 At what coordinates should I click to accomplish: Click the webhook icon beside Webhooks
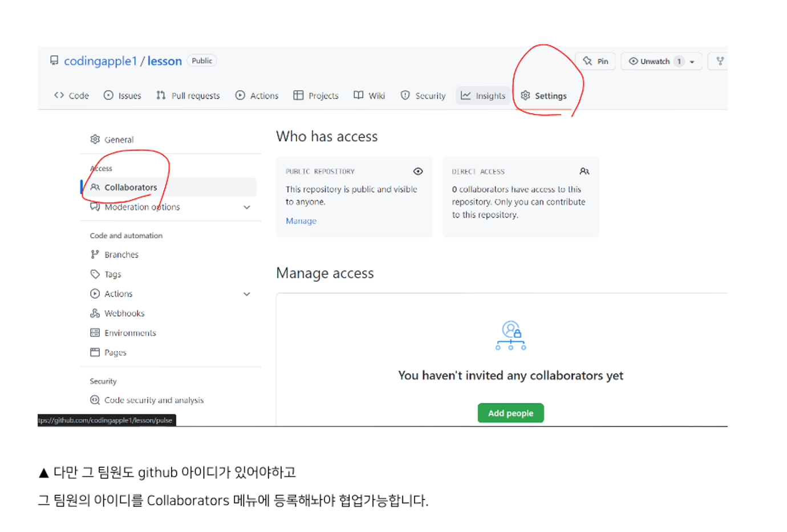[x=95, y=314]
